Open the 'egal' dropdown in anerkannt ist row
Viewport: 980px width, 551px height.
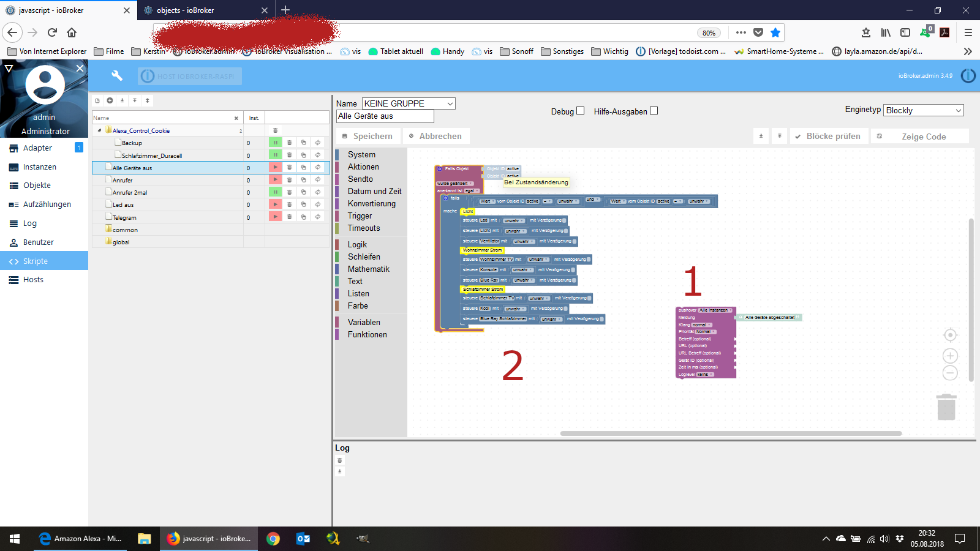coord(471,191)
